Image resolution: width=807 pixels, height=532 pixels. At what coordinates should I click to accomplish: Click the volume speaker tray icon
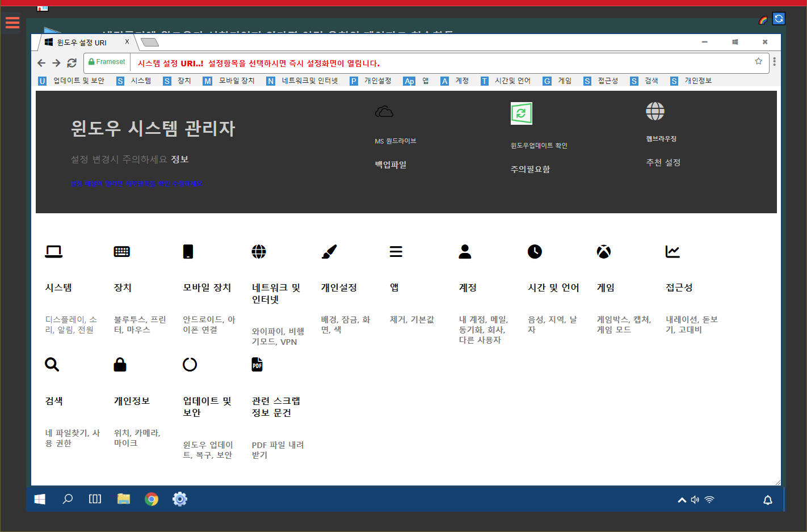695,500
